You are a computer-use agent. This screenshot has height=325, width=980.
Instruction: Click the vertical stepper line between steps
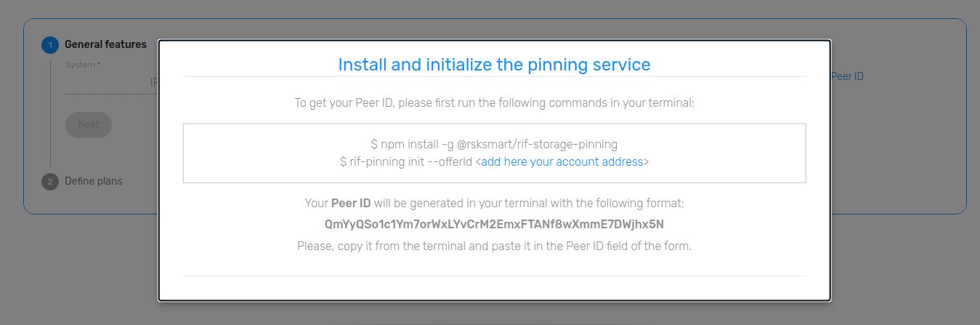click(x=50, y=116)
